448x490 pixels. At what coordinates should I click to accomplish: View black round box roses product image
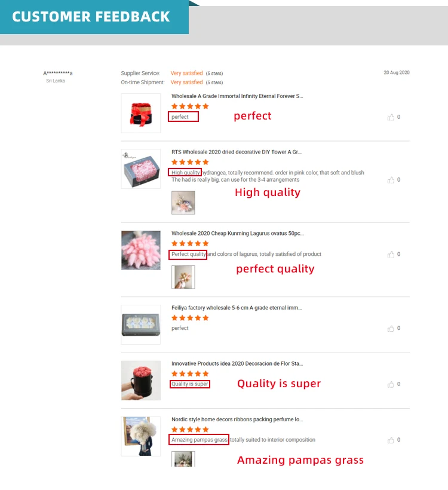pyautogui.click(x=141, y=380)
